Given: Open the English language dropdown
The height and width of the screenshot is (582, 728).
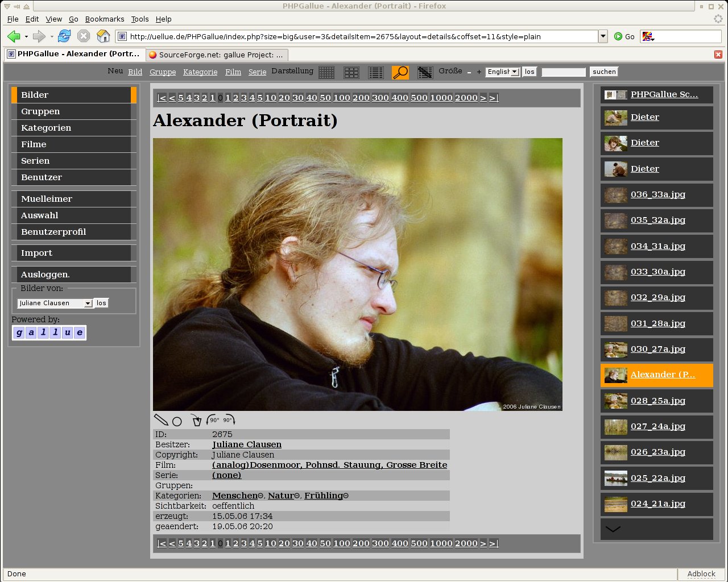Looking at the screenshot, I should tap(515, 72).
